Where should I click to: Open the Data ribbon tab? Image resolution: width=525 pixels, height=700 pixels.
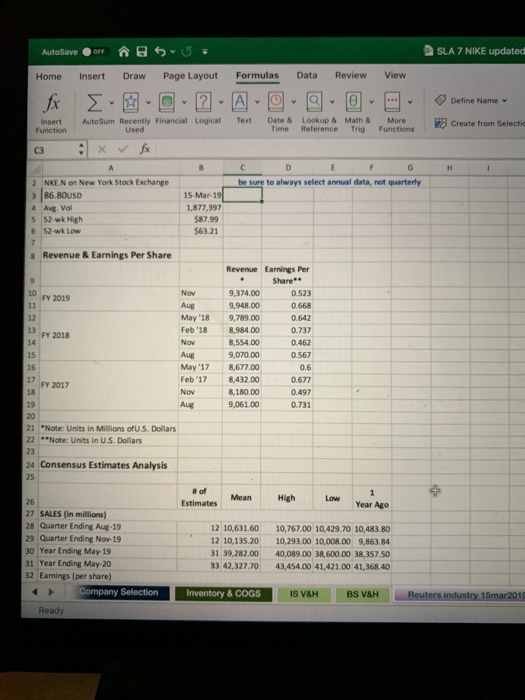(307, 75)
